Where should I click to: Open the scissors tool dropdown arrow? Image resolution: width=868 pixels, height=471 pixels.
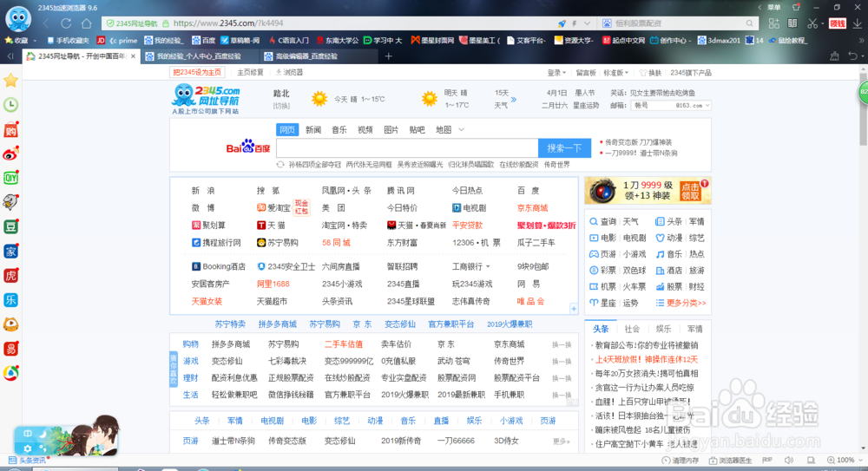(x=822, y=23)
